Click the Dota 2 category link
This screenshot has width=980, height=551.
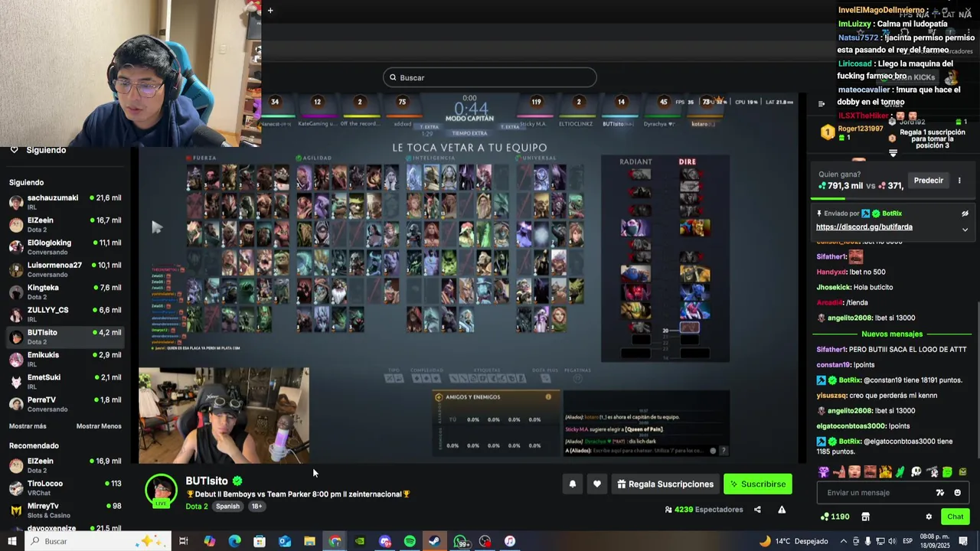pos(196,507)
